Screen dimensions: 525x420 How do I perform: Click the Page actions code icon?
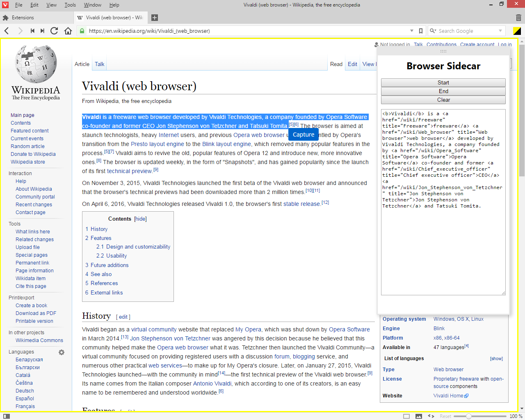pos(431,416)
